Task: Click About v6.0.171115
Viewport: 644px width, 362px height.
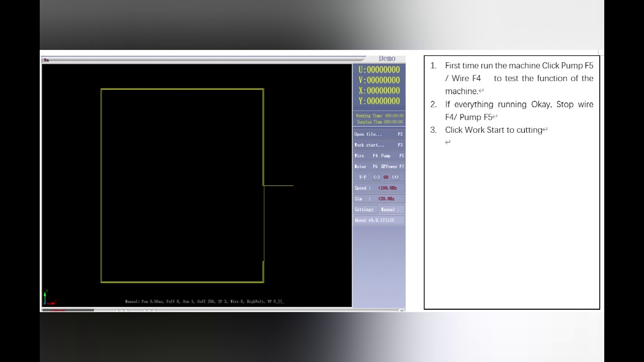Action: (379, 220)
